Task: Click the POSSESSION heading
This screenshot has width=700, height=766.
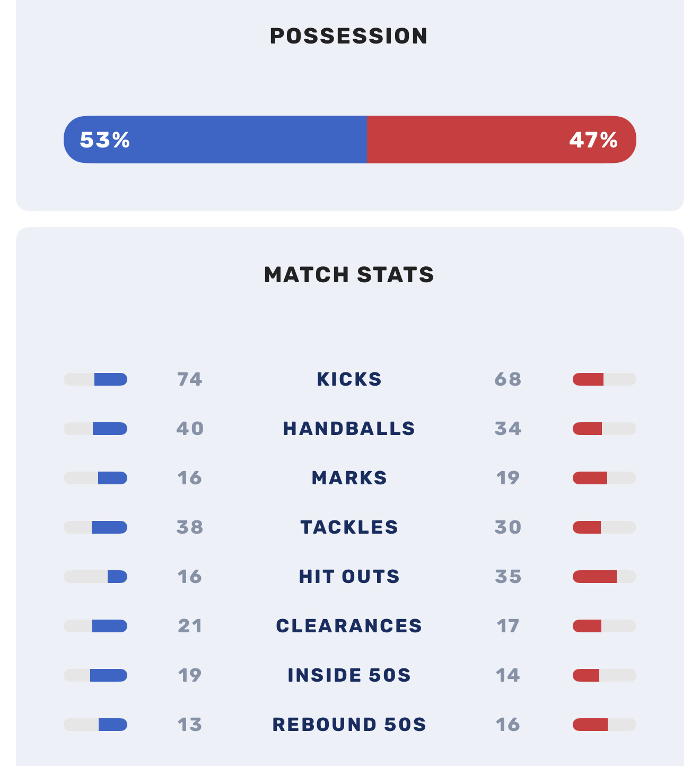Action: pos(349,36)
